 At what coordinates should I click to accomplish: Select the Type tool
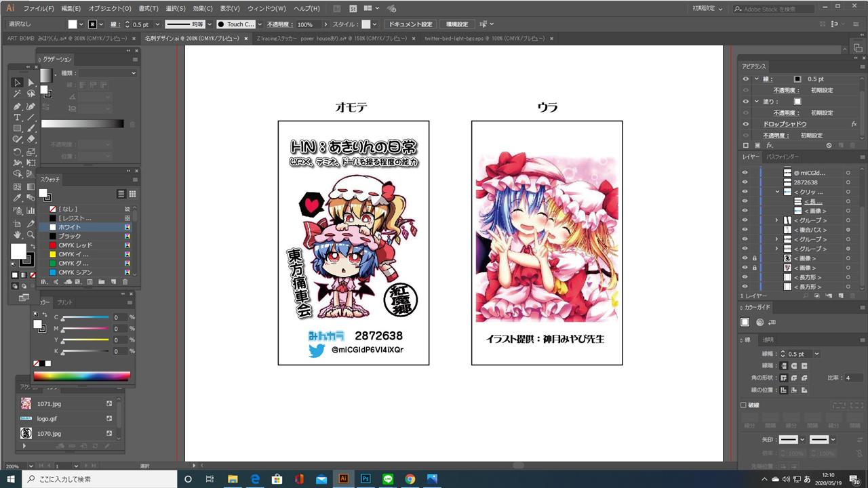point(18,117)
